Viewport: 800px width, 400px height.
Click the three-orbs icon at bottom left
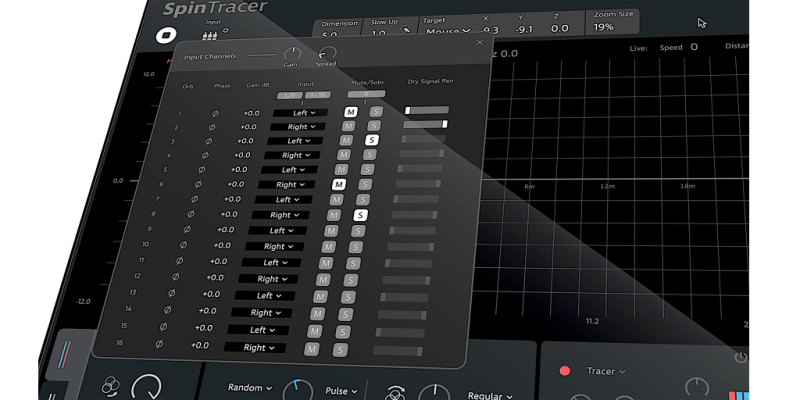pos(110,385)
